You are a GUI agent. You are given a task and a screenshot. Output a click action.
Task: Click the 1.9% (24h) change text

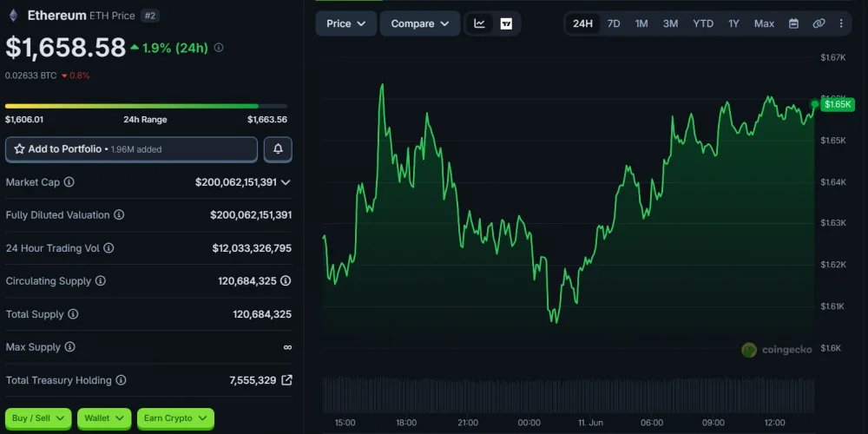[175, 48]
